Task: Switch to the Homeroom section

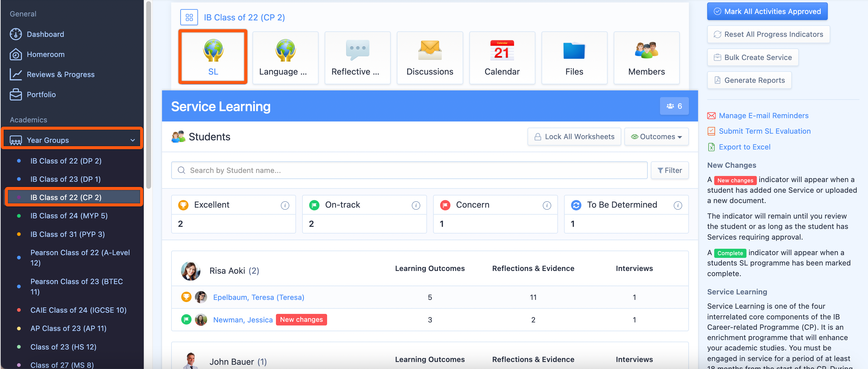Action: [45, 54]
